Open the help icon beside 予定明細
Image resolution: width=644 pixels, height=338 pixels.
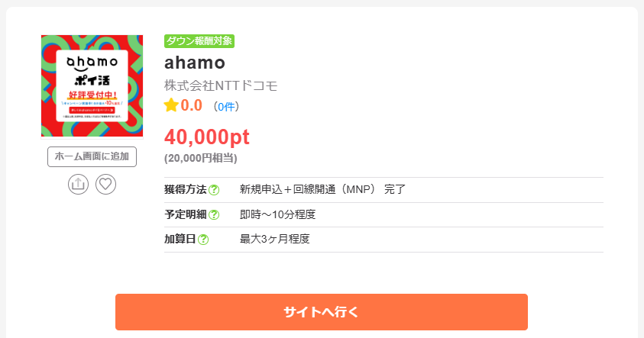[214, 214]
